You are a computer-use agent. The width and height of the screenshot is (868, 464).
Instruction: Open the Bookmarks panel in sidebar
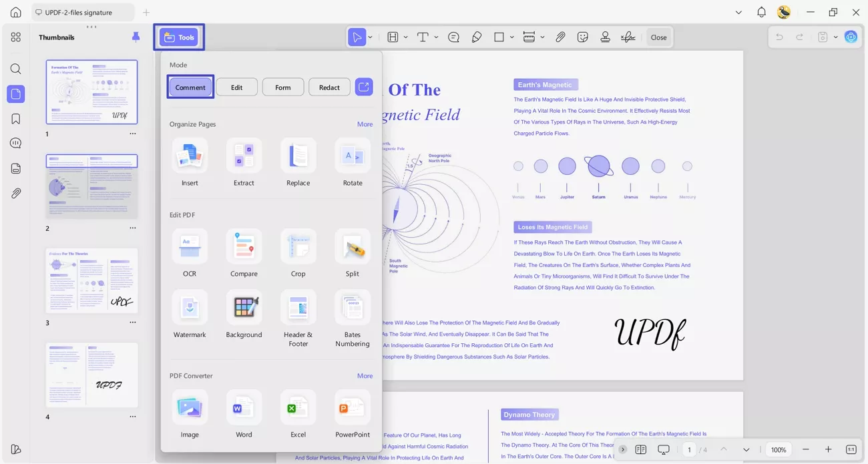click(15, 118)
